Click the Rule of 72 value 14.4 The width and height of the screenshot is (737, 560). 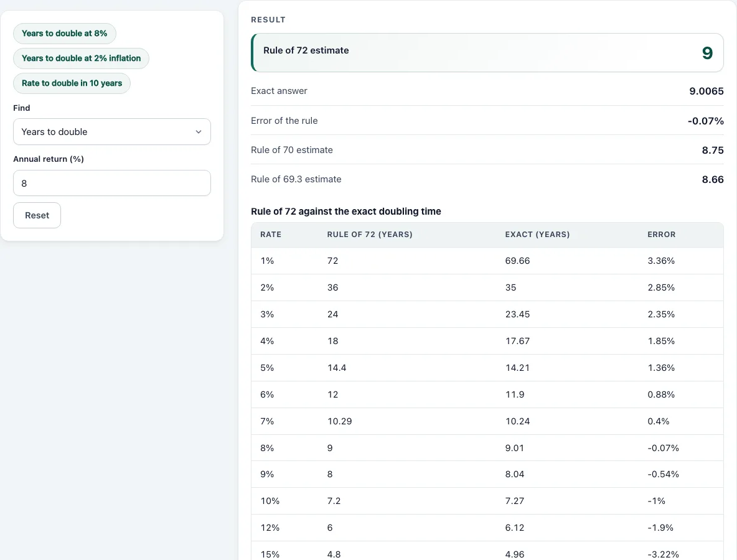coord(337,368)
